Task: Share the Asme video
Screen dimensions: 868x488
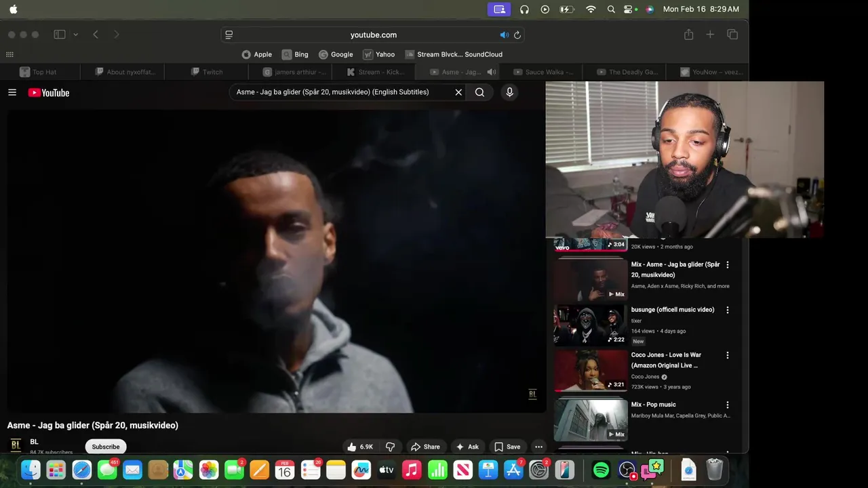Action: (x=425, y=447)
